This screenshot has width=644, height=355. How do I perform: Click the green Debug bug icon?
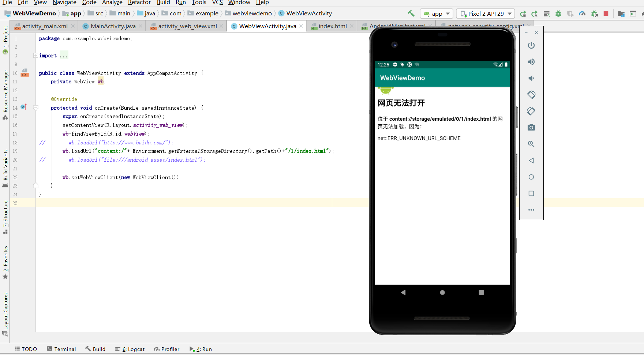point(558,14)
